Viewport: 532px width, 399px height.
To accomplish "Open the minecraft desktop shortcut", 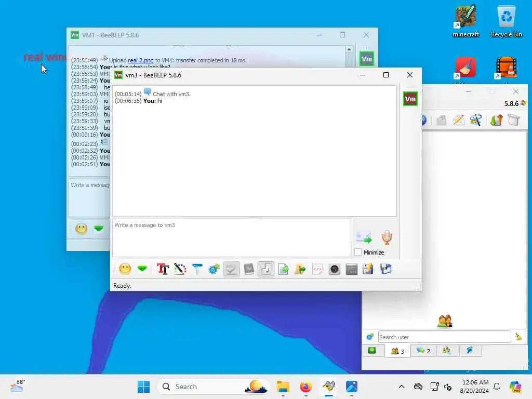I will tap(465, 21).
